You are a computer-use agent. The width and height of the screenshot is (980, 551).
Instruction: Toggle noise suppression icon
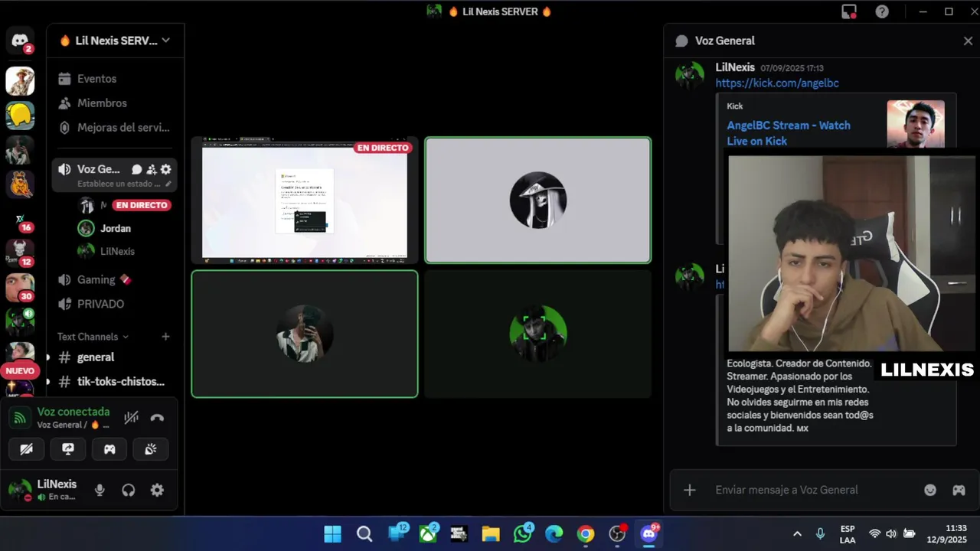tap(132, 417)
